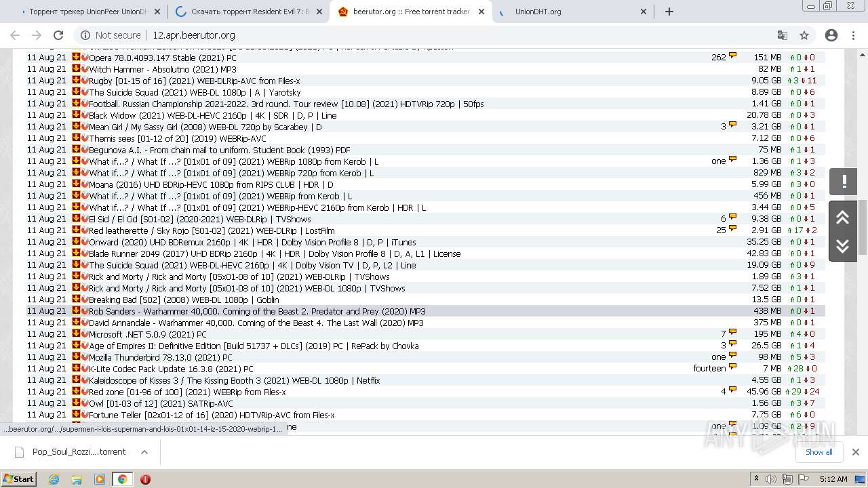This screenshot has height=488, width=868.
Task: Download torrent for Themis sees [01-12 of 20]
Action: tap(76, 138)
